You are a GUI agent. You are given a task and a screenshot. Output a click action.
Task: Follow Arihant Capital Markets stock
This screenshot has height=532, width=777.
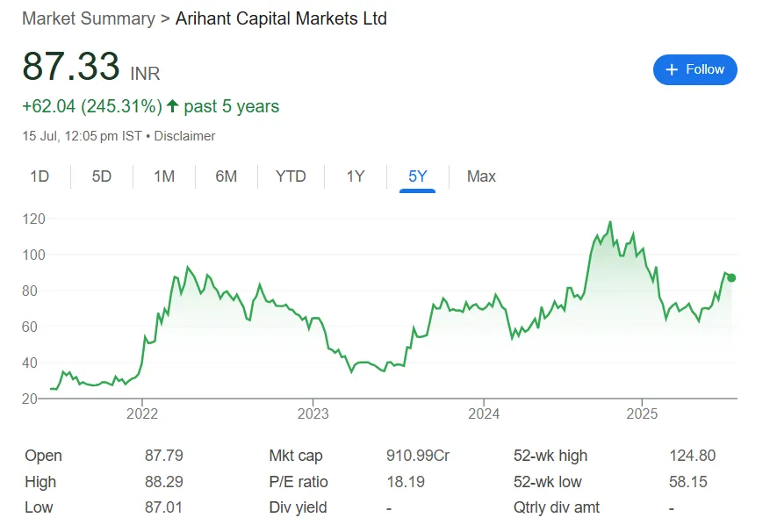pyautogui.click(x=694, y=70)
